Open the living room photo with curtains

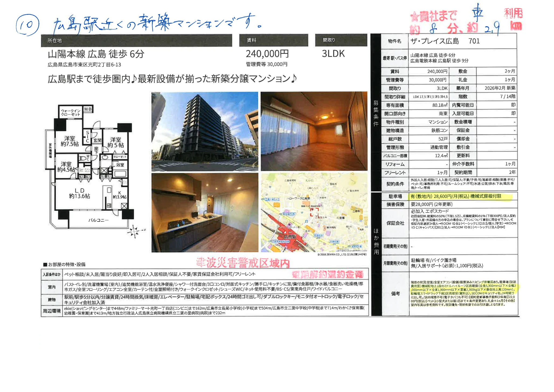point(314,131)
